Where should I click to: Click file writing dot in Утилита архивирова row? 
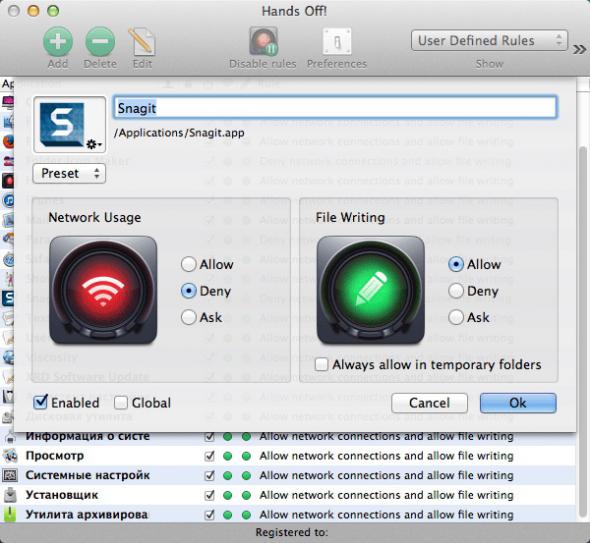(x=246, y=515)
